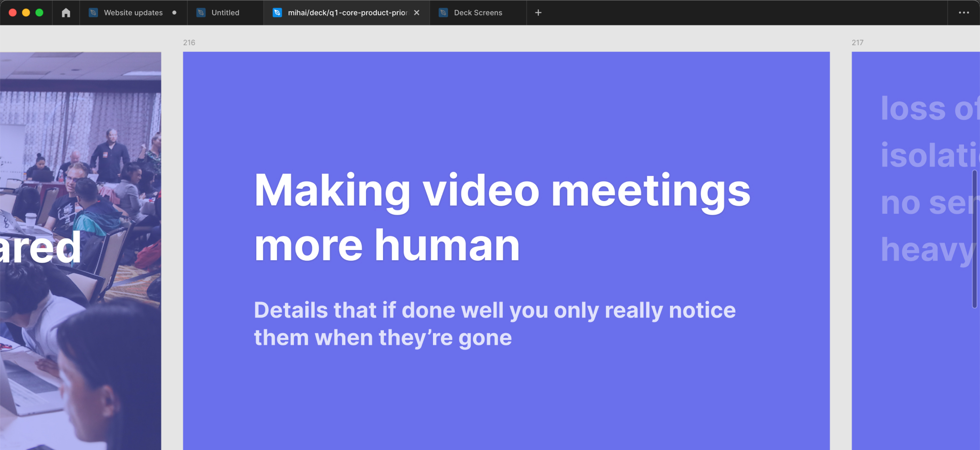Switch to the Deck Screens tab
The height and width of the screenshot is (450, 980).
pyautogui.click(x=478, y=13)
